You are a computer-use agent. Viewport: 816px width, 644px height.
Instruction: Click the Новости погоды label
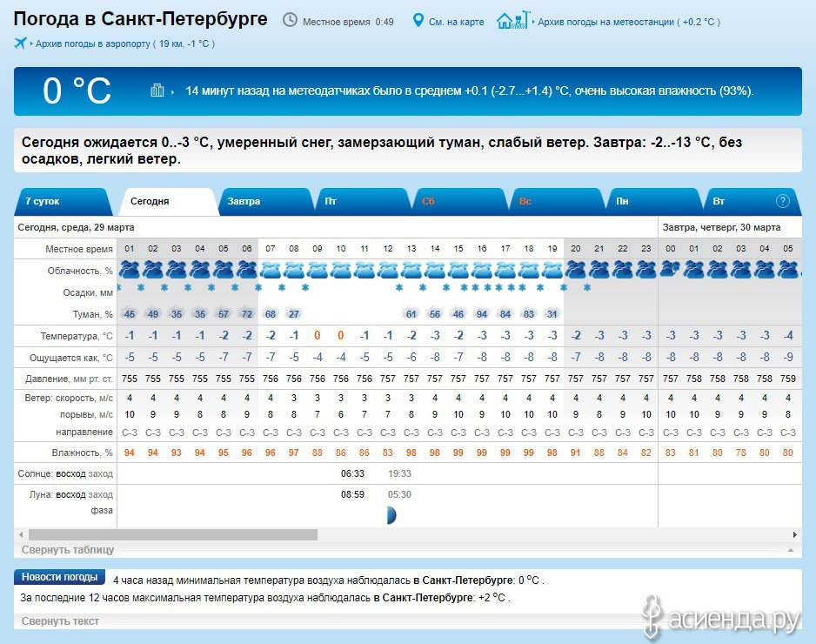[x=59, y=577]
